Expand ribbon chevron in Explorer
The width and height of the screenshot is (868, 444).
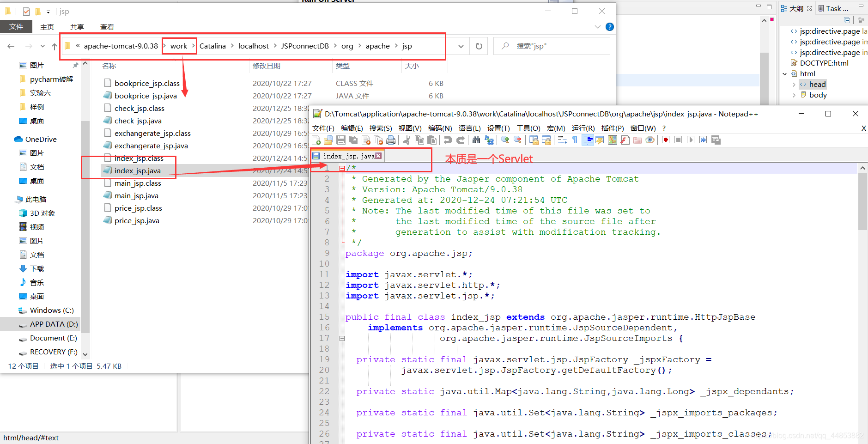coord(598,27)
